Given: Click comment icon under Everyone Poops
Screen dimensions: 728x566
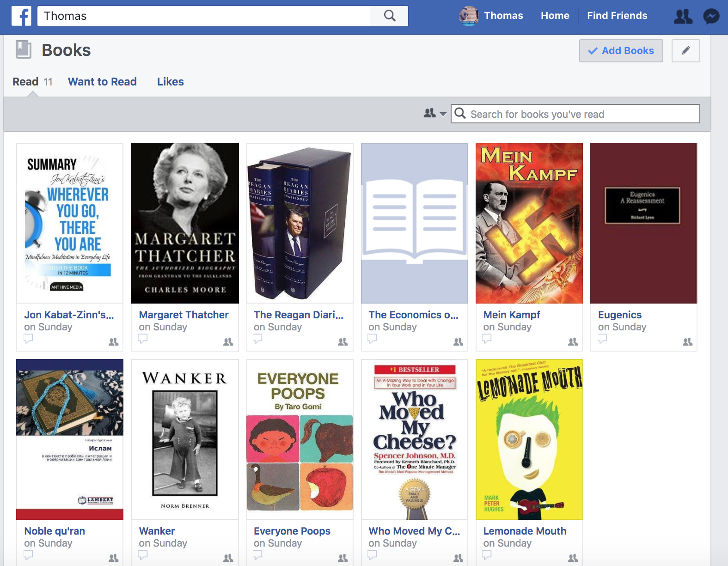Looking at the screenshot, I should coord(257,555).
